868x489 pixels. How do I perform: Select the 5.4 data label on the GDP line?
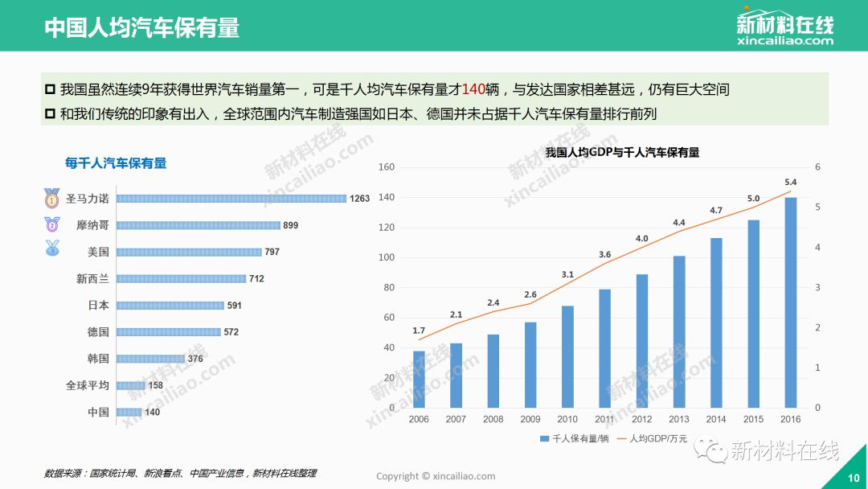point(790,182)
